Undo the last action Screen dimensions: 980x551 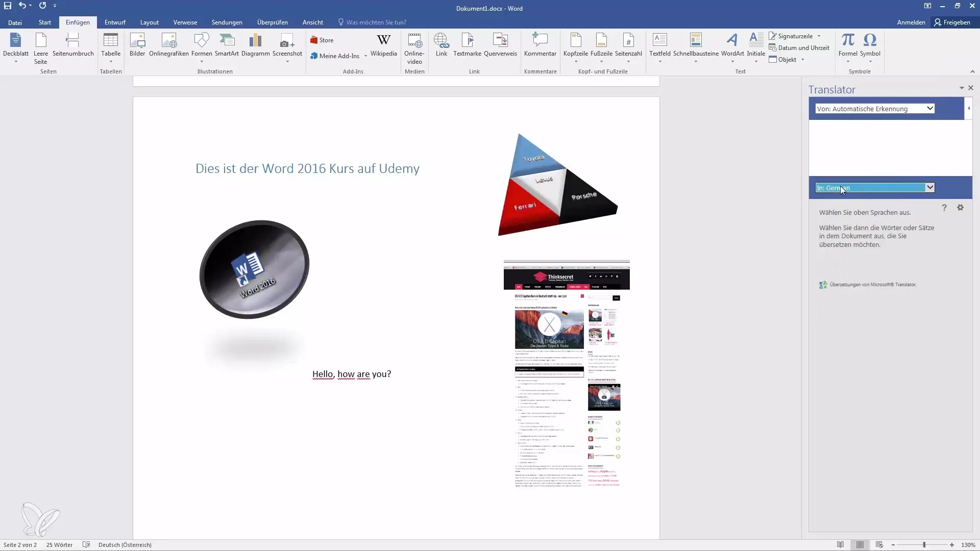pos(22,6)
